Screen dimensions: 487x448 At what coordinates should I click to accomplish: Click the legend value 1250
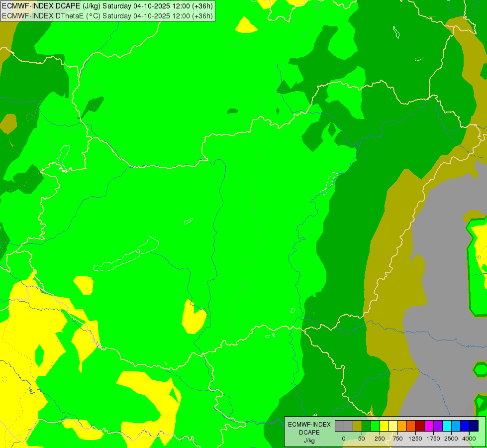415,439
